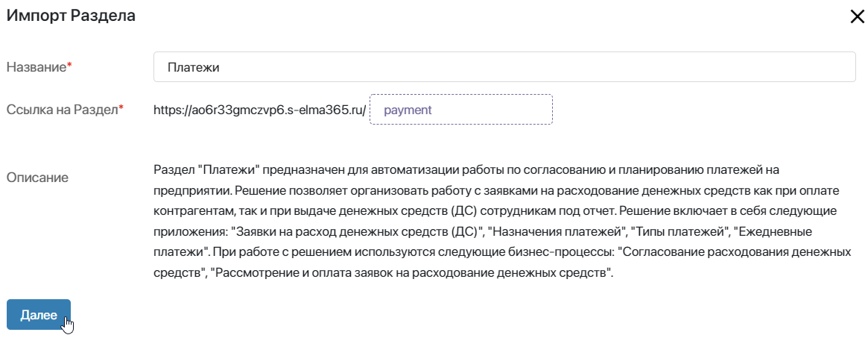Viewport: 868px width, 338px height.
Task: Click the Импорт Раздела dialog title
Action: point(71,16)
